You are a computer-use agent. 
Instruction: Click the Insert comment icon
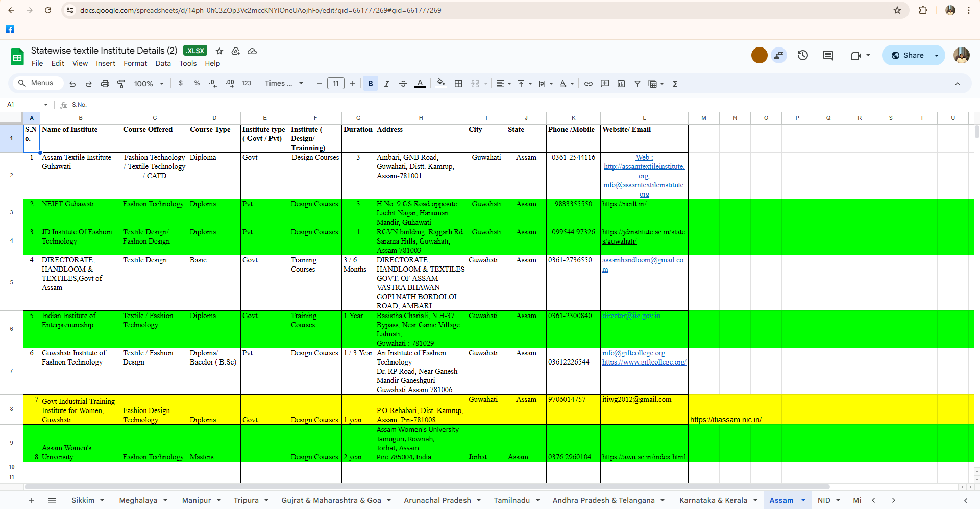tap(605, 84)
